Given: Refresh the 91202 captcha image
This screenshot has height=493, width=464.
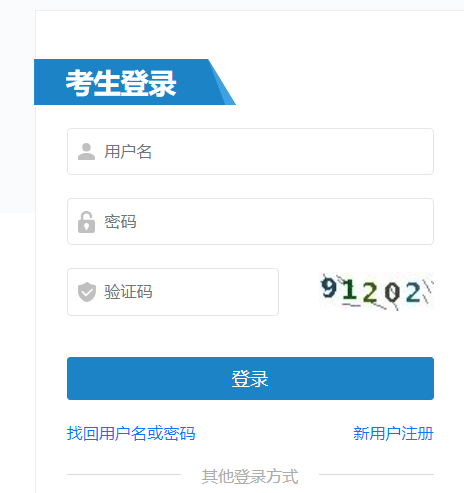Looking at the screenshot, I should tap(377, 292).
